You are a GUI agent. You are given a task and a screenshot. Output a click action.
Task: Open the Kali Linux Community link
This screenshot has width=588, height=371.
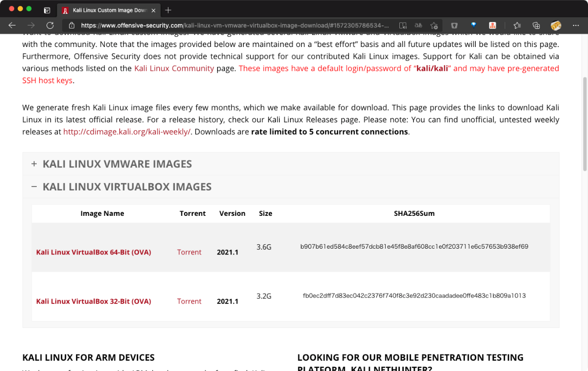coord(174,68)
